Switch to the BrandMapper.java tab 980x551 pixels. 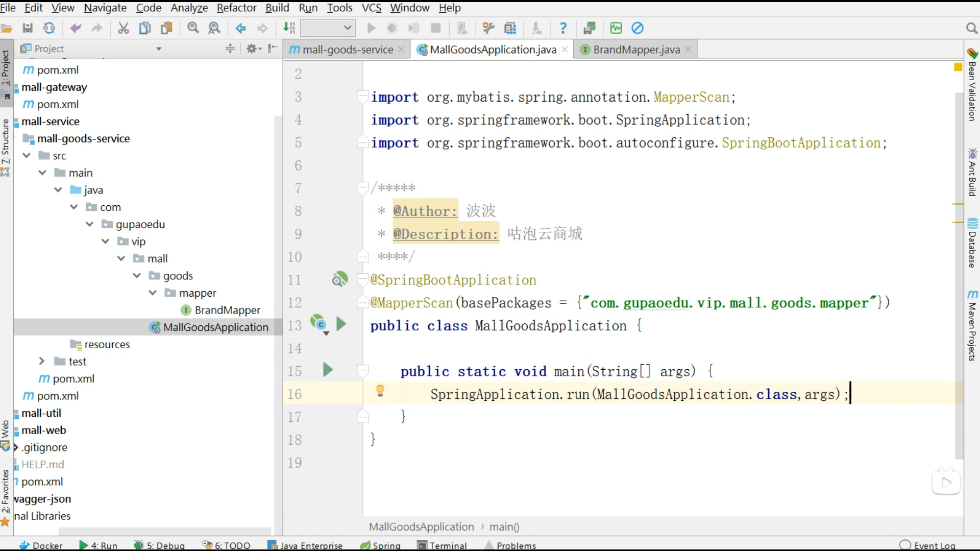(x=636, y=50)
